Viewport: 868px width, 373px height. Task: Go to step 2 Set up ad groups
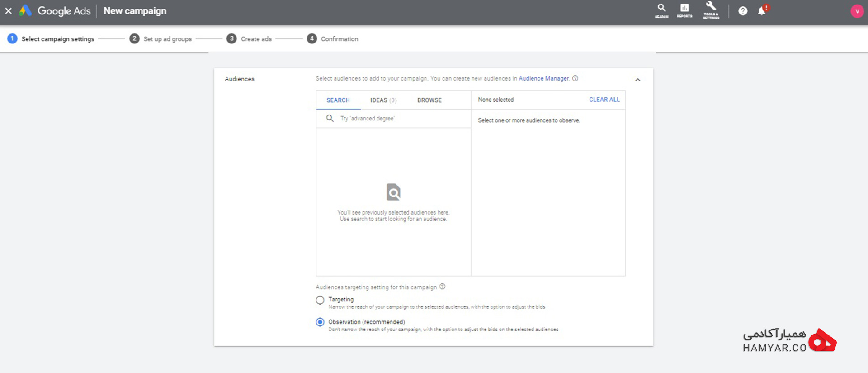pyautogui.click(x=160, y=39)
